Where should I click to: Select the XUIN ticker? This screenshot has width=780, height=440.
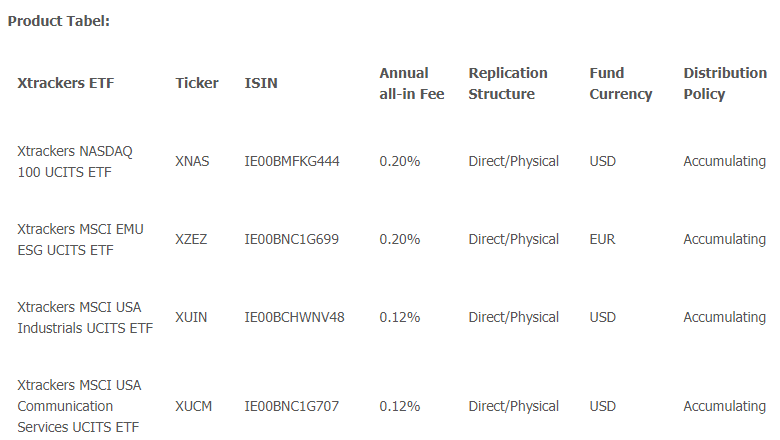[x=191, y=318]
